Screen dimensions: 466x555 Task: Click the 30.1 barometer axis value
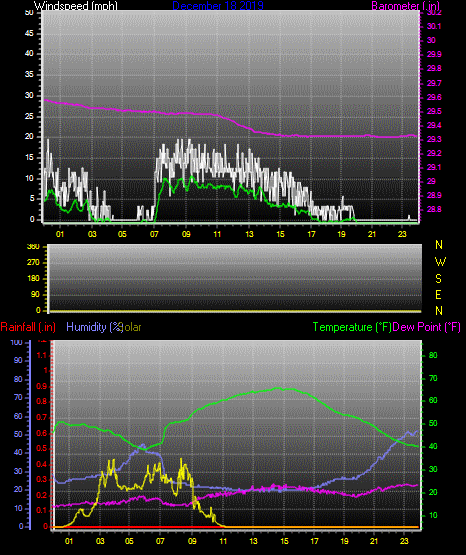pos(434,26)
